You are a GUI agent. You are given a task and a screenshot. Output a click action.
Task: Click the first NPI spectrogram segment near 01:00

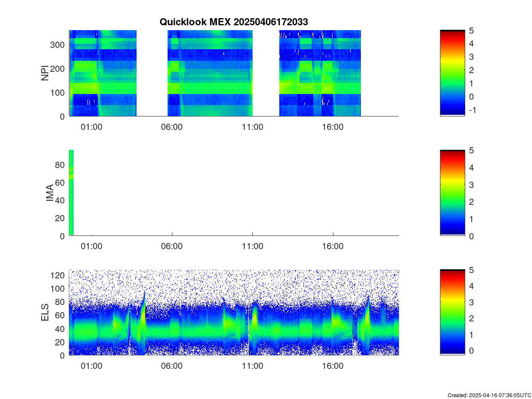click(x=102, y=73)
